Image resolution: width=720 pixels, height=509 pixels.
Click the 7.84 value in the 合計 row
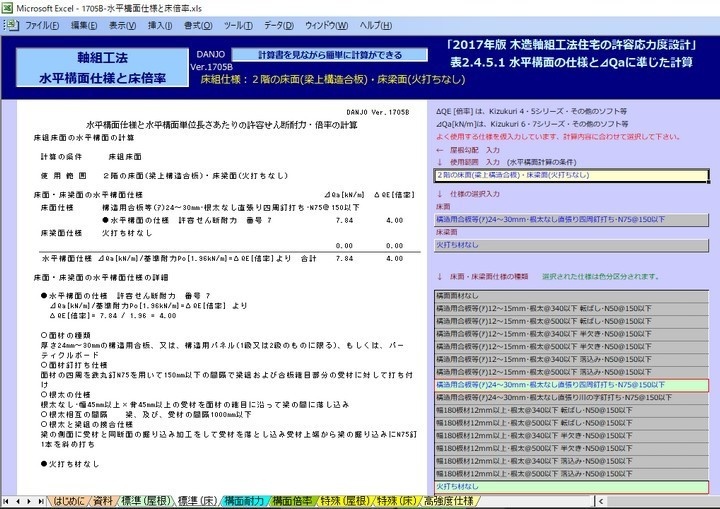pyautogui.click(x=344, y=259)
